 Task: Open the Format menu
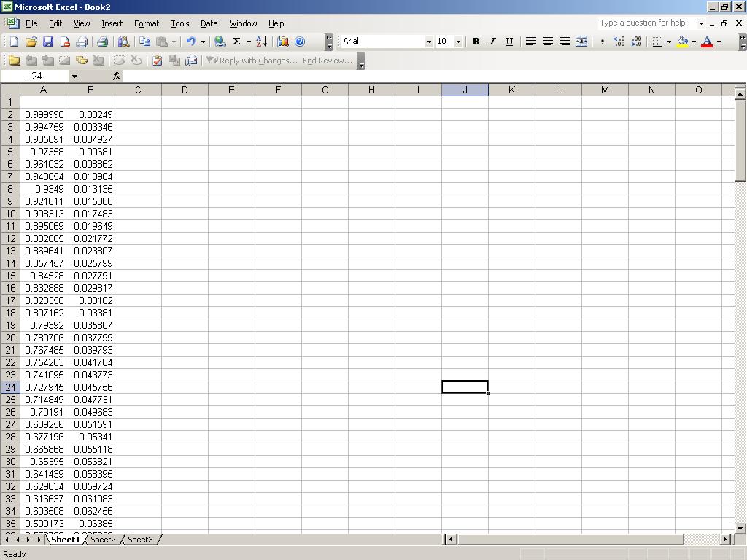[146, 23]
